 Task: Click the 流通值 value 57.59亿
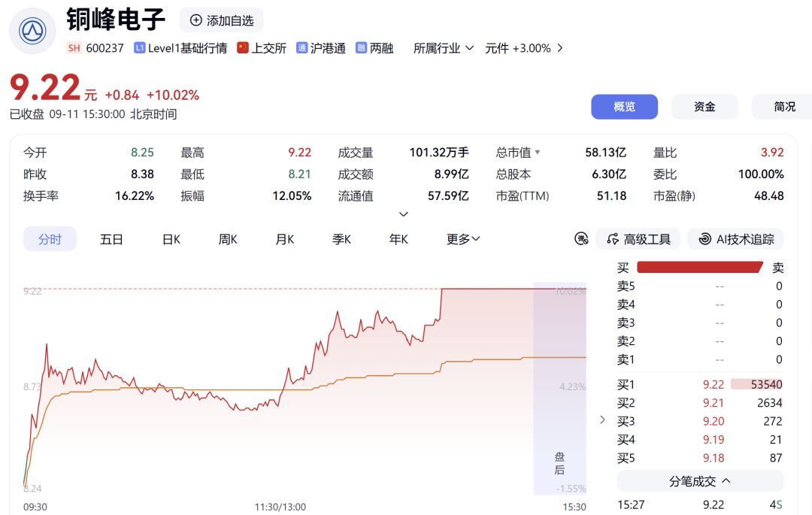(x=448, y=195)
